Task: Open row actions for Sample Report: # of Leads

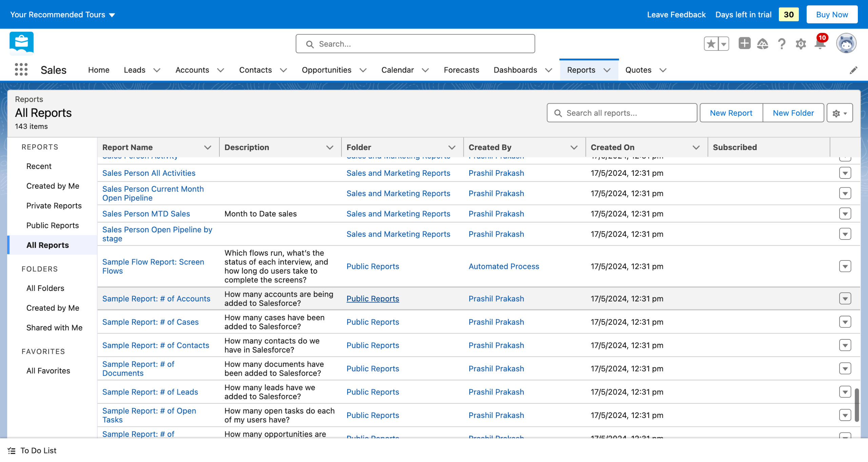Action: tap(845, 392)
